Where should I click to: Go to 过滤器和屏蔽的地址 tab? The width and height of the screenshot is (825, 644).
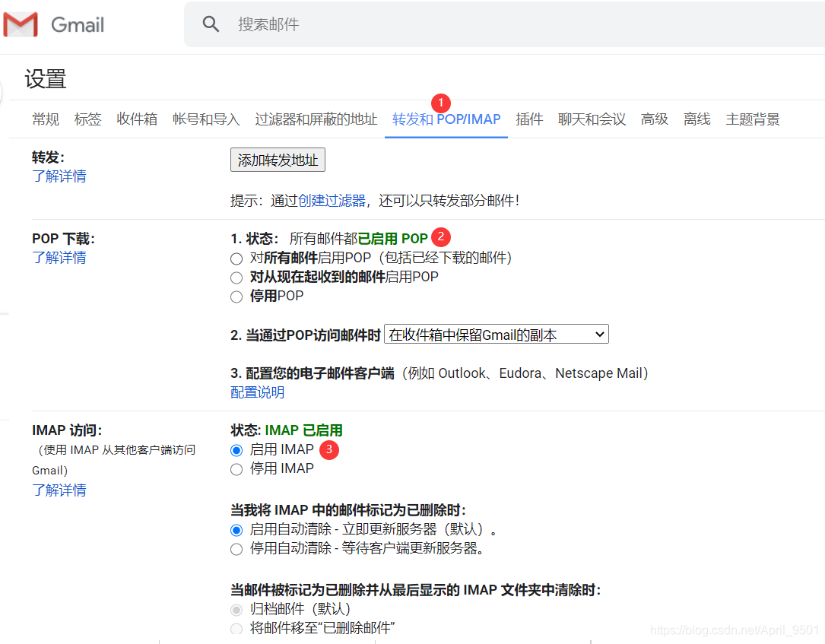point(316,119)
